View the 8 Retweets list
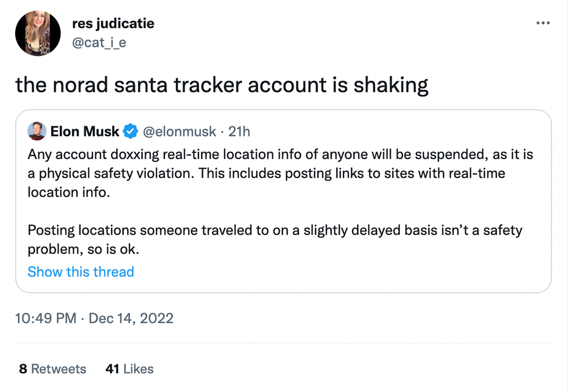 pyautogui.click(x=52, y=369)
